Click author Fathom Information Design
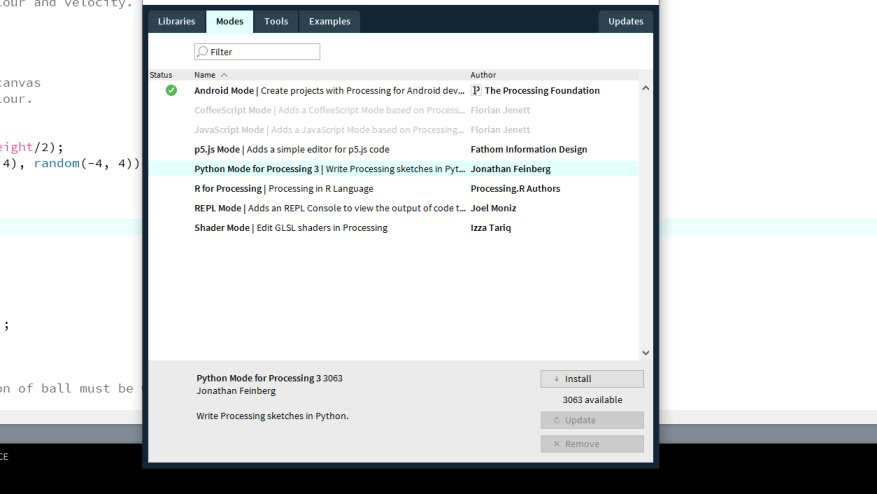Image resolution: width=877 pixels, height=494 pixels. coord(529,149)
